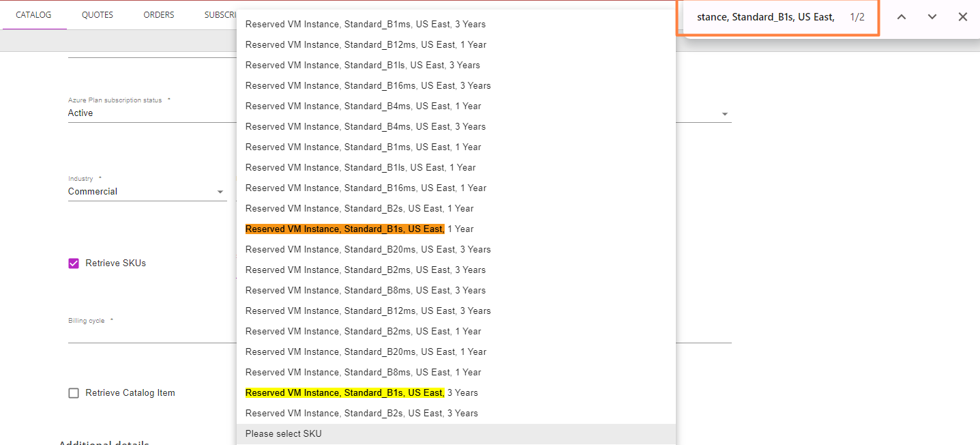Screen dimensions: 980x445
Task: Select Standard_B1ls, US East, 1 Year option
Action: (x=456, y=168)
